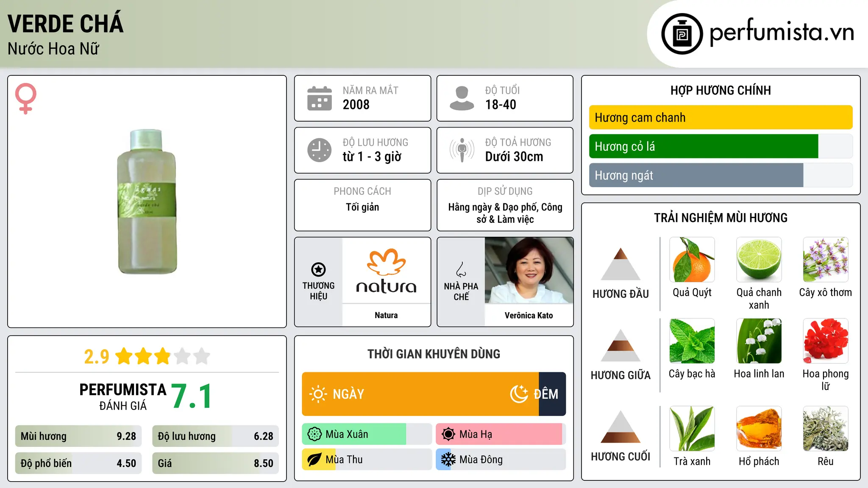Click the perfumista.vn perfume bottle logo icon
This screenshot has height=488, width=868.
[682, 34]
